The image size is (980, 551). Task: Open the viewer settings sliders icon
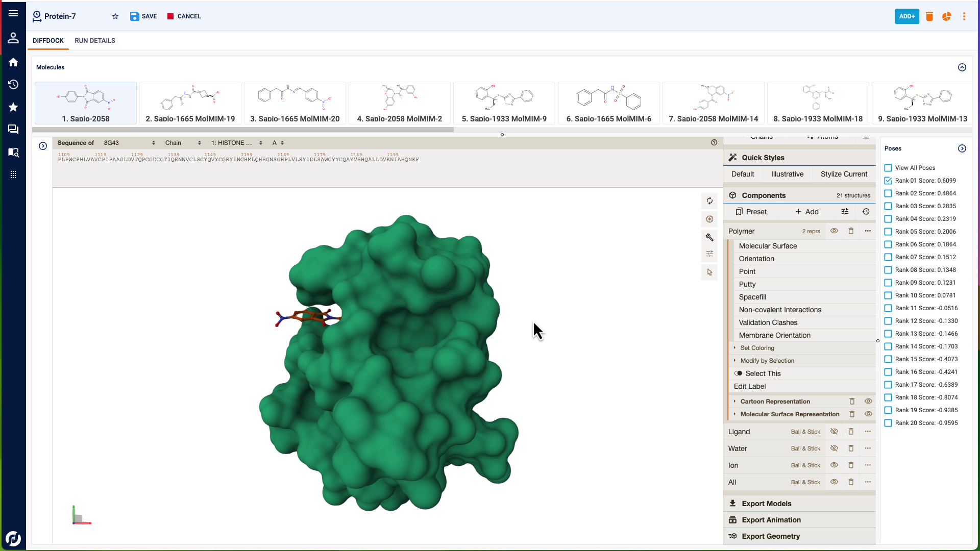tap(709, 254)
